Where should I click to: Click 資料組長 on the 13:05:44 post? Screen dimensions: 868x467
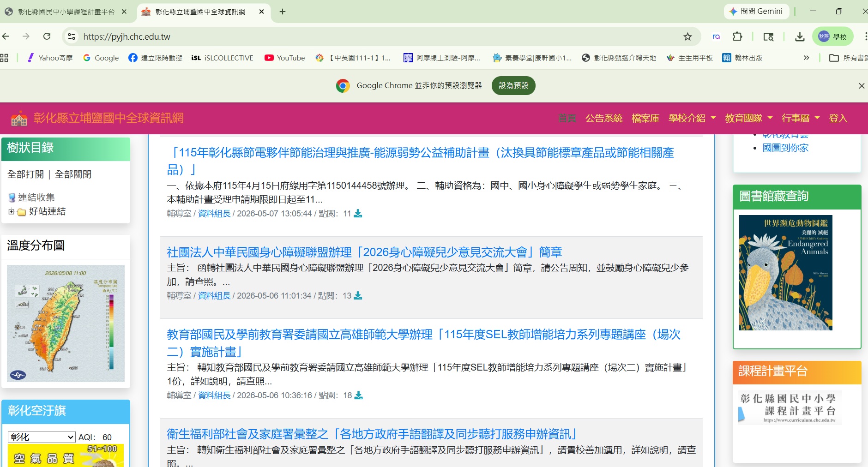pyautogui.click(x=214, y=214)
